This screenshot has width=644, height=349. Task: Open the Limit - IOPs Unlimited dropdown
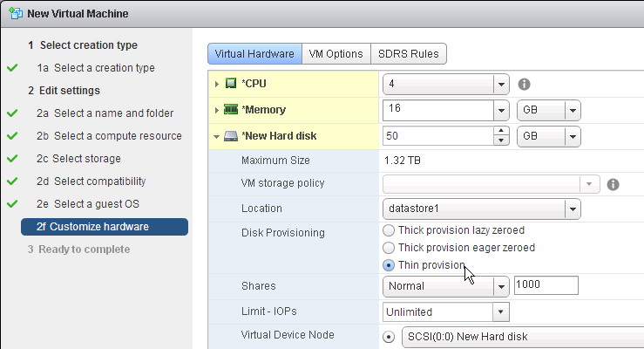[500, 311]
